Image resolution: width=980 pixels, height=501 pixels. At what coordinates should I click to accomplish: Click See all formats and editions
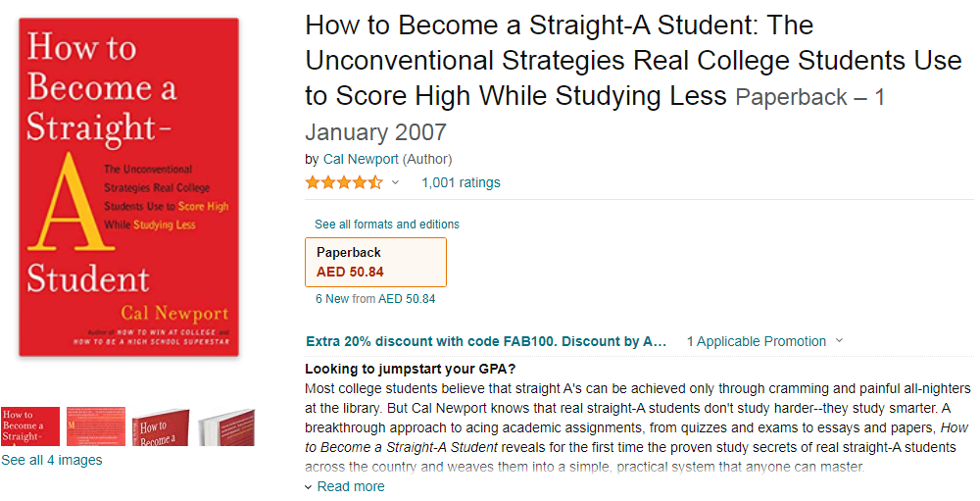click(386, 225)
